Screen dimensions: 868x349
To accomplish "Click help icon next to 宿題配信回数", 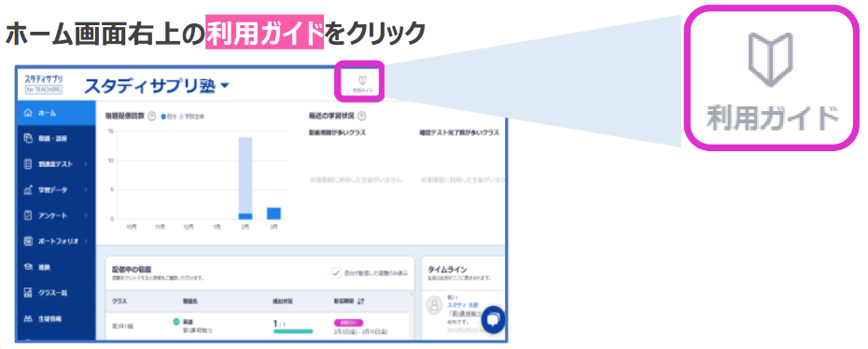I will [x=152, y=117].
